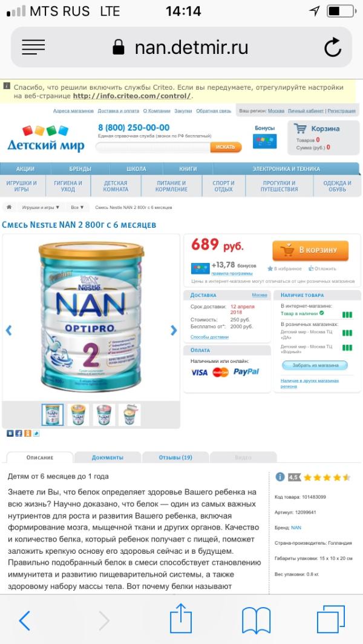Add the product with the В корзину button

pyautogui.click(x=310, y=250)
